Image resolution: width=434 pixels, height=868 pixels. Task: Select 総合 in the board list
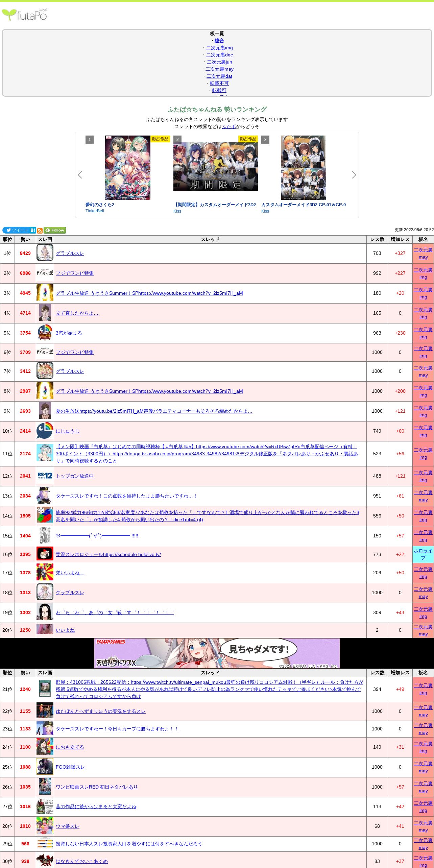219,41
